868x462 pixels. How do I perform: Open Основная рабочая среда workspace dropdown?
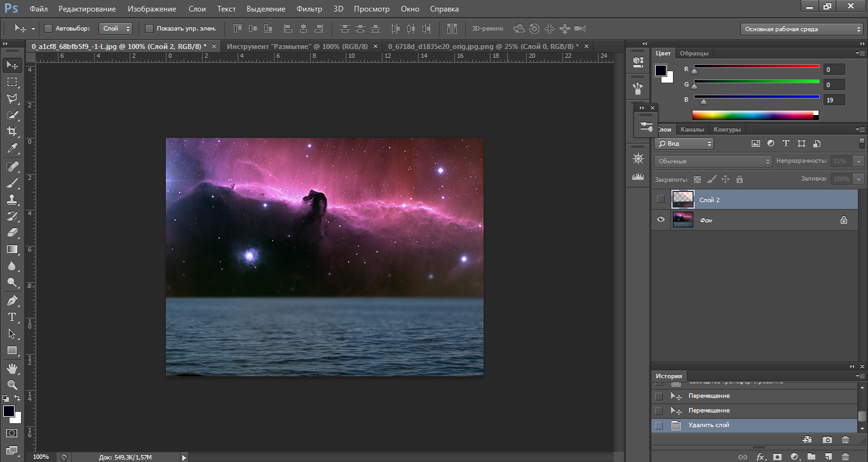tap(801, 29)
